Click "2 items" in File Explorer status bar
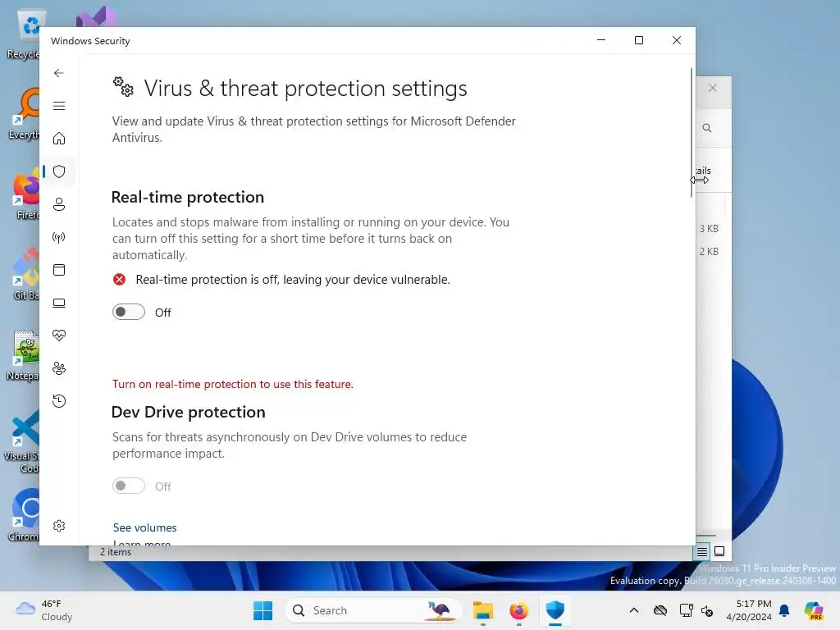The height and width of the screenshot is (630, 840). 115,552
